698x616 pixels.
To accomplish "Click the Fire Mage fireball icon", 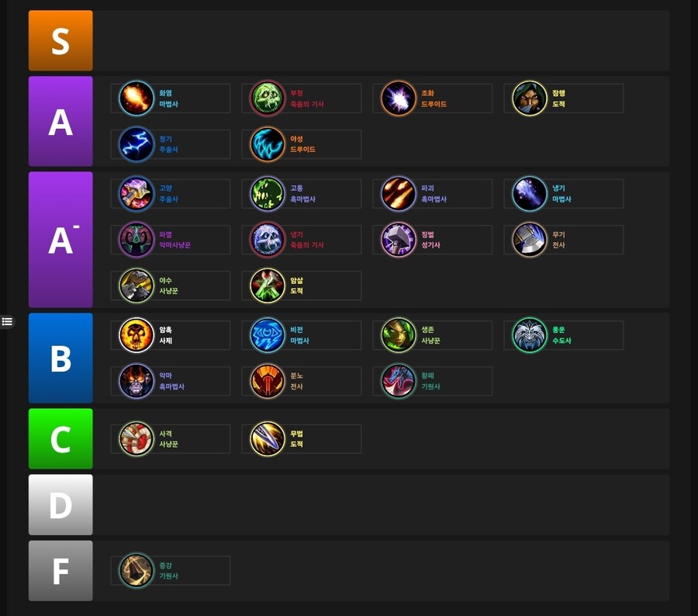I will pyautogui.click(x=136, y=98).
